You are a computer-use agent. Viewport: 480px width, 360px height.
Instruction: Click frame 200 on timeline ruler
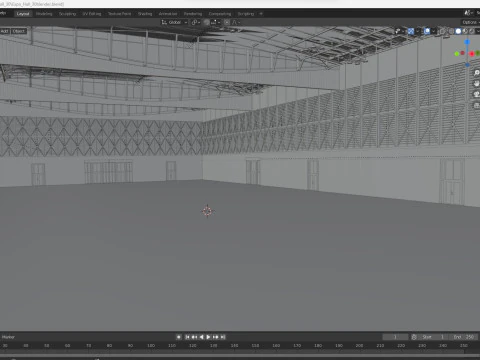point(359,346)
